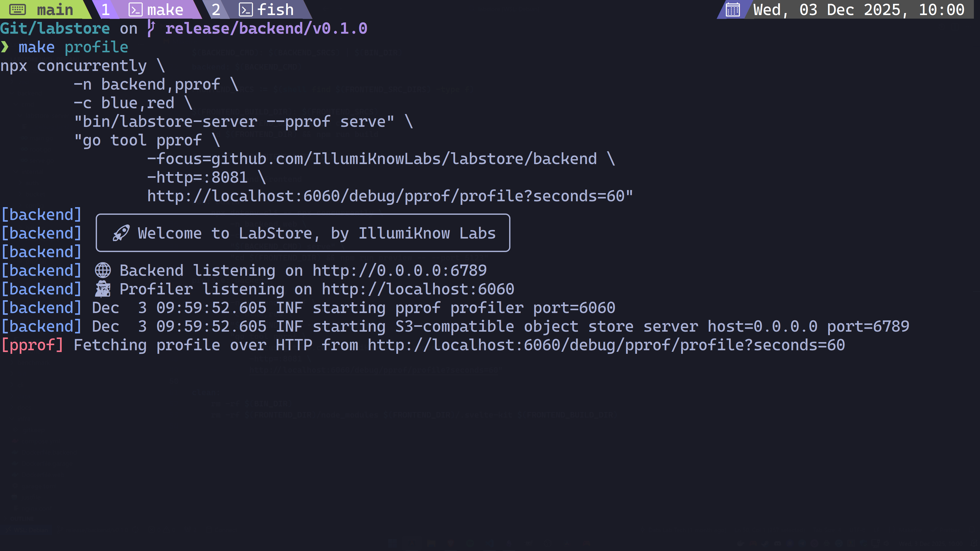Click the detective icon before Profiler listening
Viewport: 980px width, 551px height.
[103, 289]
